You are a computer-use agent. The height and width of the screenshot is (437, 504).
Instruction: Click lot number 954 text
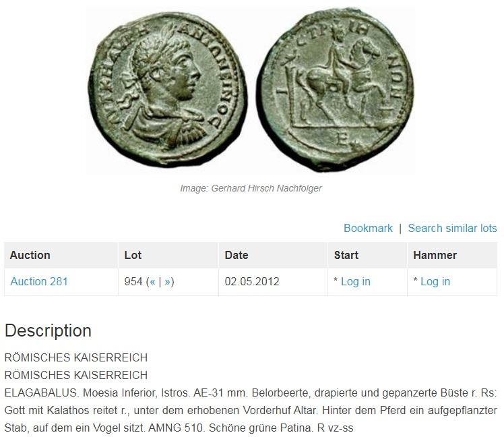point(133,282)
